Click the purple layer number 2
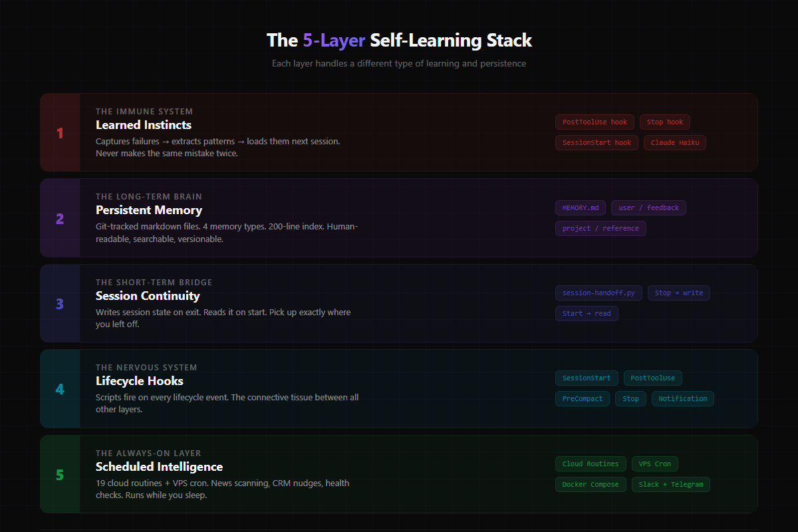The height and width of the screenshot is (532, 798). tap(60, 218)
